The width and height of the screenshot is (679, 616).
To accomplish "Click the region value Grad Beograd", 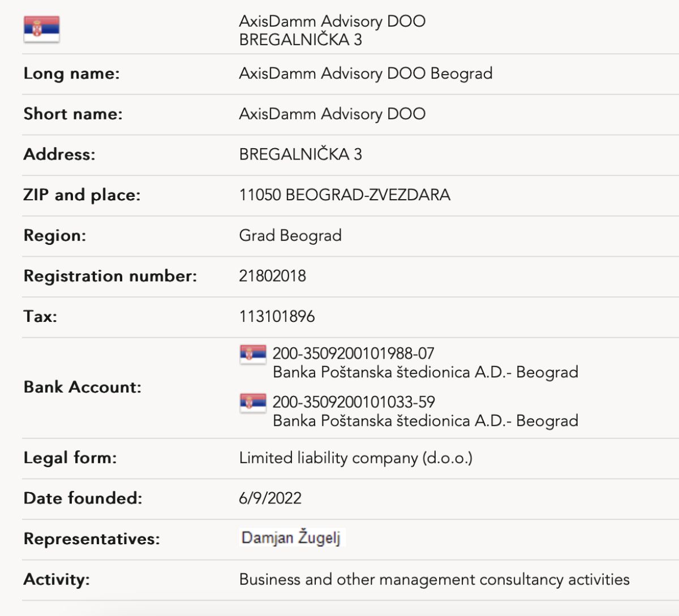I will point(290,235).
